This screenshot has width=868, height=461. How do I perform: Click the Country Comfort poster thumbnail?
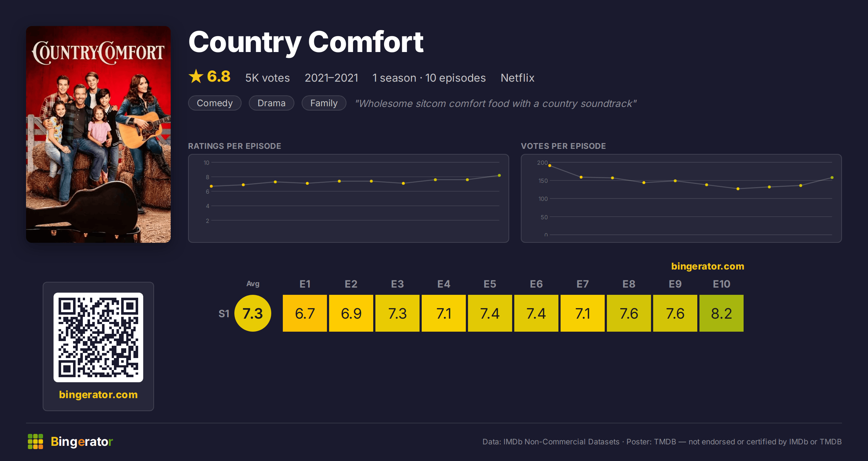pyautogui.click(x=98, y=134)
